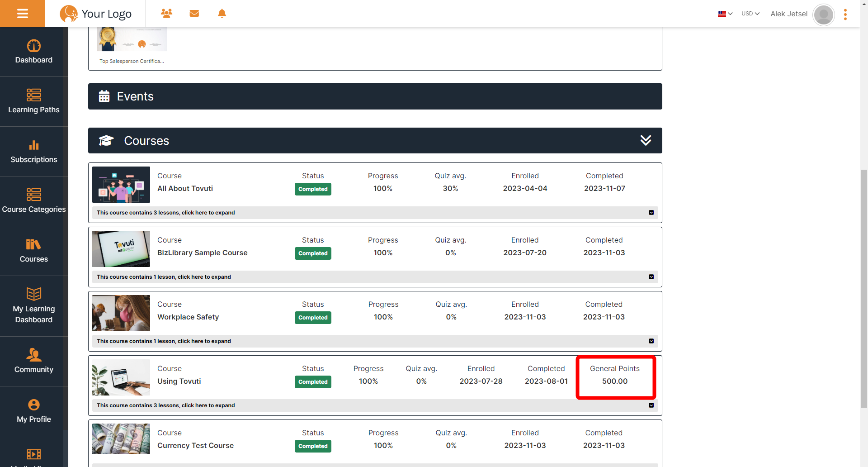The height and width of the screenshot is (467, 868).
Task: Click the Courses graduation cap icon
Action: (106, 141)
